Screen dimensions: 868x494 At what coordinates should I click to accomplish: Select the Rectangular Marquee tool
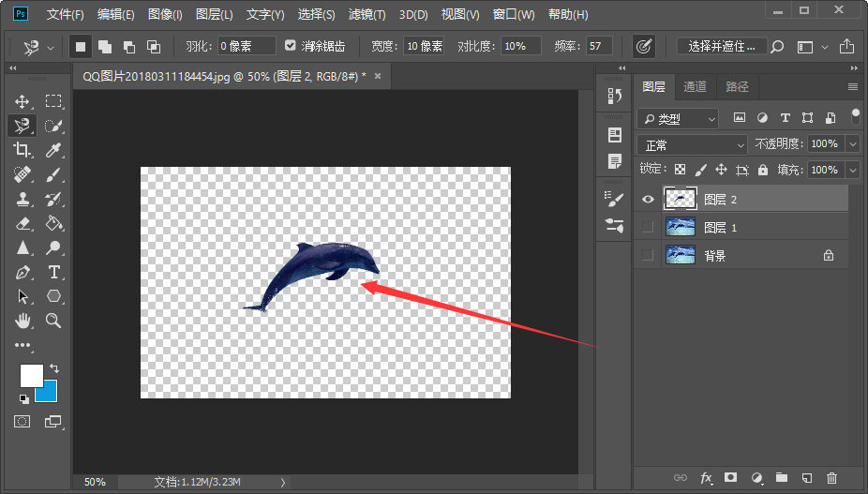click(53, 101)
